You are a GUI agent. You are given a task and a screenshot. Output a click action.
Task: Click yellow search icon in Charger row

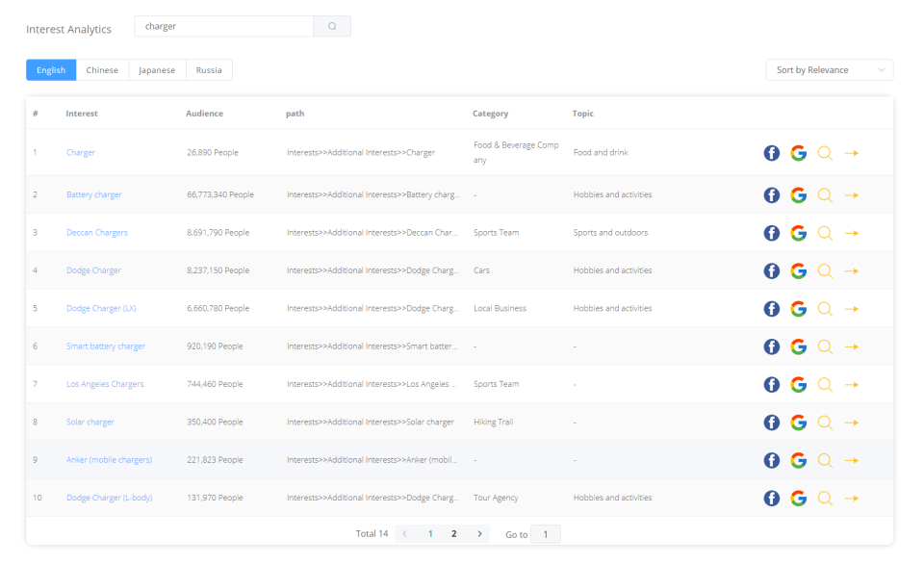825,153
